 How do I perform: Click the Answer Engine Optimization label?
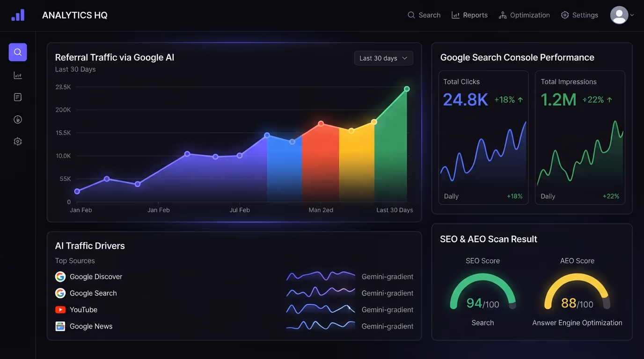(577, 323)
